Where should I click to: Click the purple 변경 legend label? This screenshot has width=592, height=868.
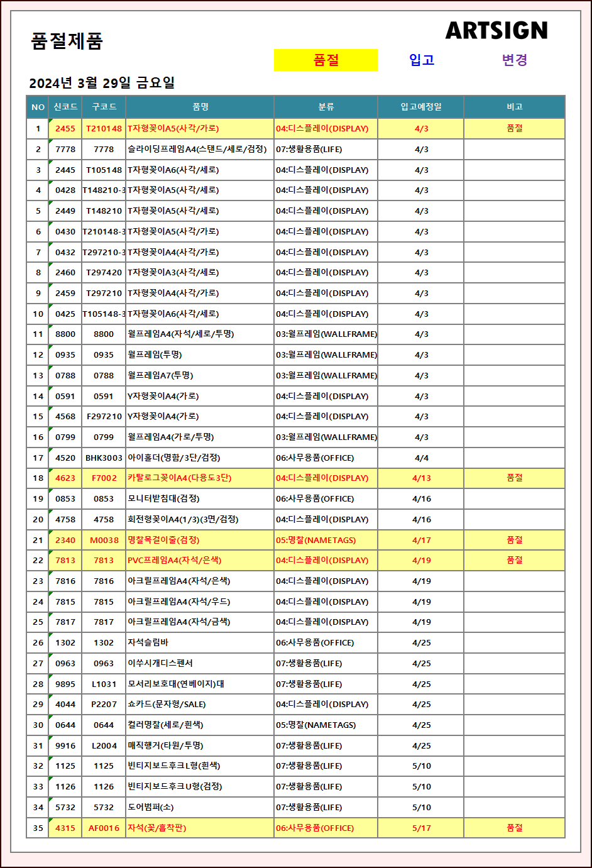tap(514, 60)
